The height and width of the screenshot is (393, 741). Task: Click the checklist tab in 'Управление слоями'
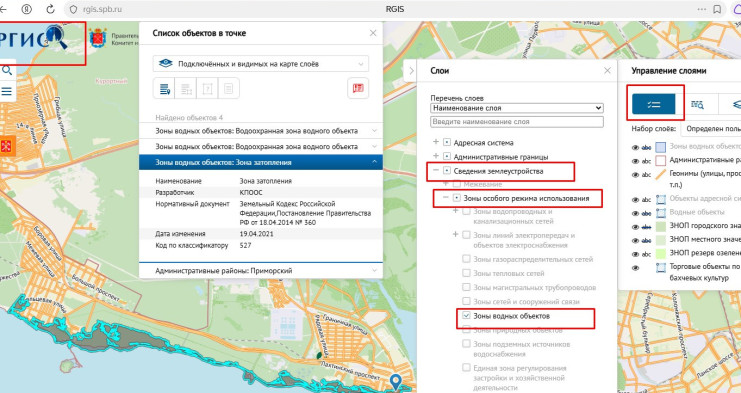click(654, 104)
